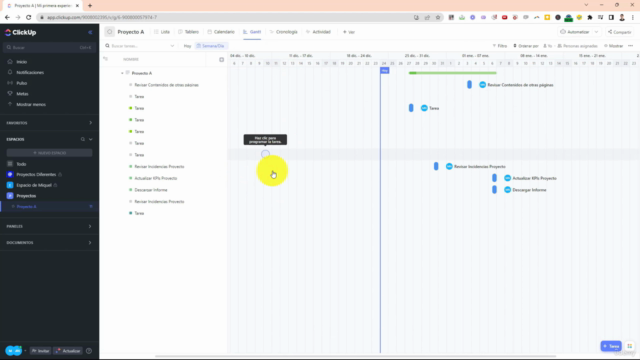
Task: Open the Filtro option
Action: (x=500, y=46)
